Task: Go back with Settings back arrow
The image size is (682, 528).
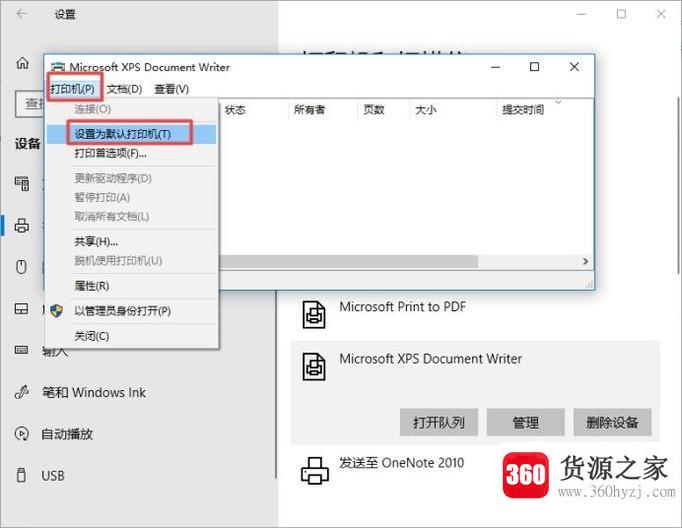Action: point(22,14)
